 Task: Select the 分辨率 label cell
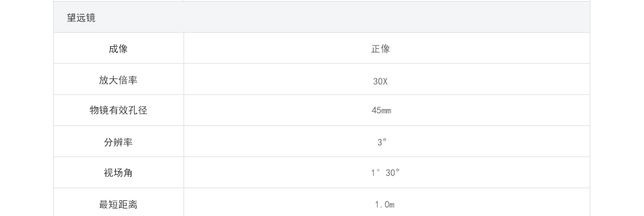(119, 141)
